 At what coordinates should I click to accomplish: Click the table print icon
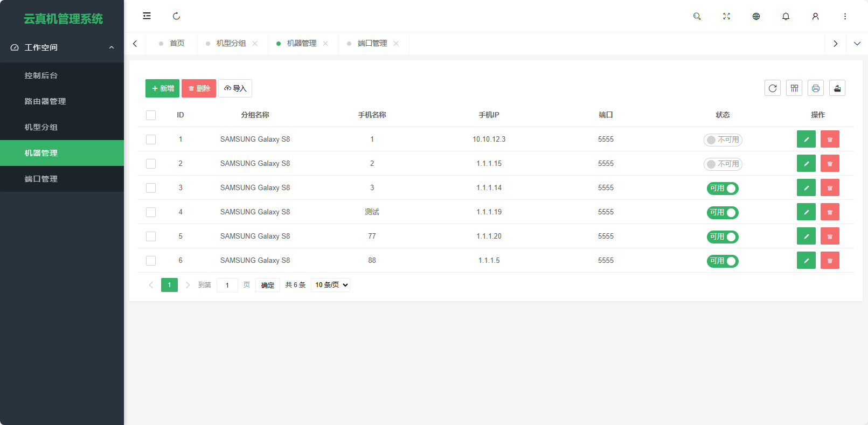tap(815, 88)
